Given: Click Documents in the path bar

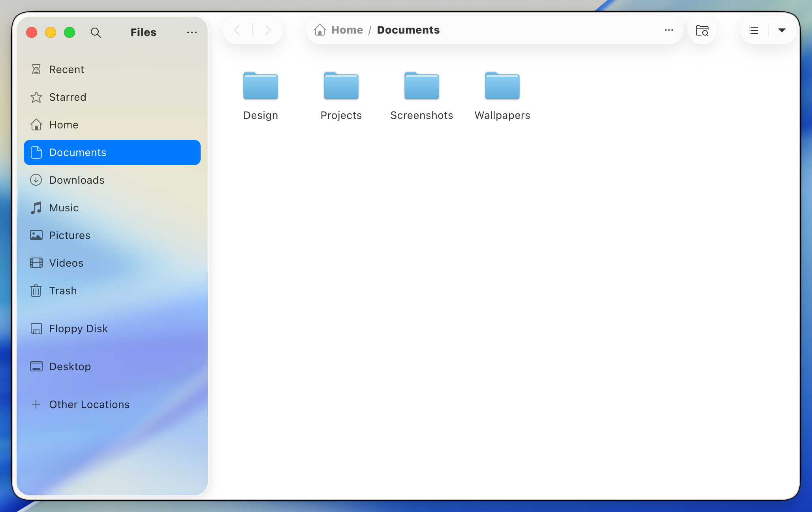Looking at the screenshot, I should 408,30.
